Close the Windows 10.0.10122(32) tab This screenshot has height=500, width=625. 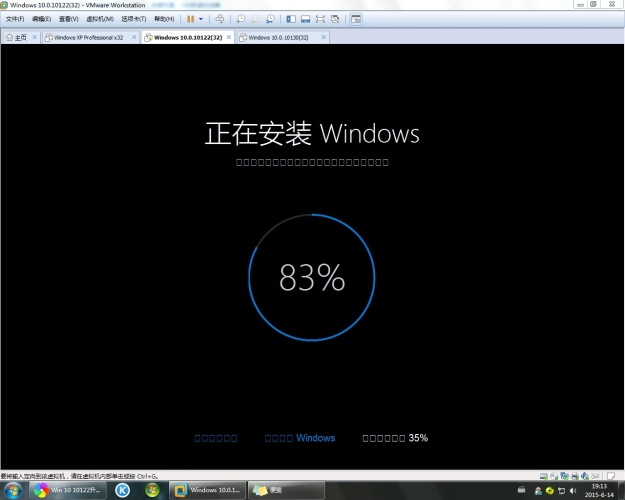(x=229, y=37)
